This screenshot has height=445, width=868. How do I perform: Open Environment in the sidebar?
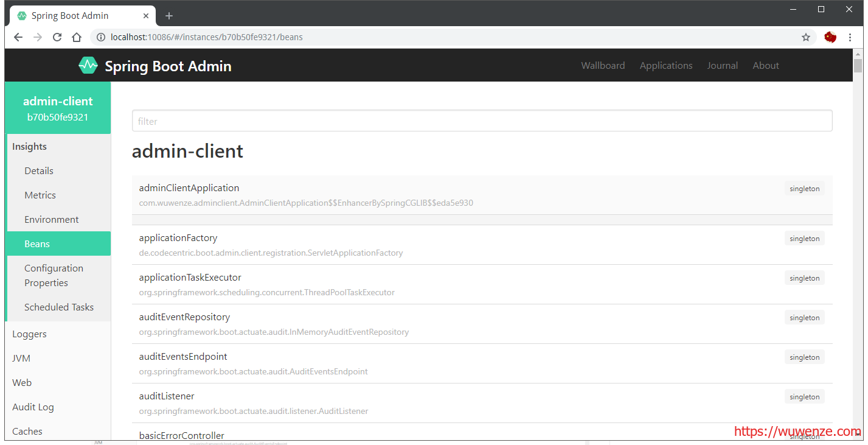coord(59,219)
